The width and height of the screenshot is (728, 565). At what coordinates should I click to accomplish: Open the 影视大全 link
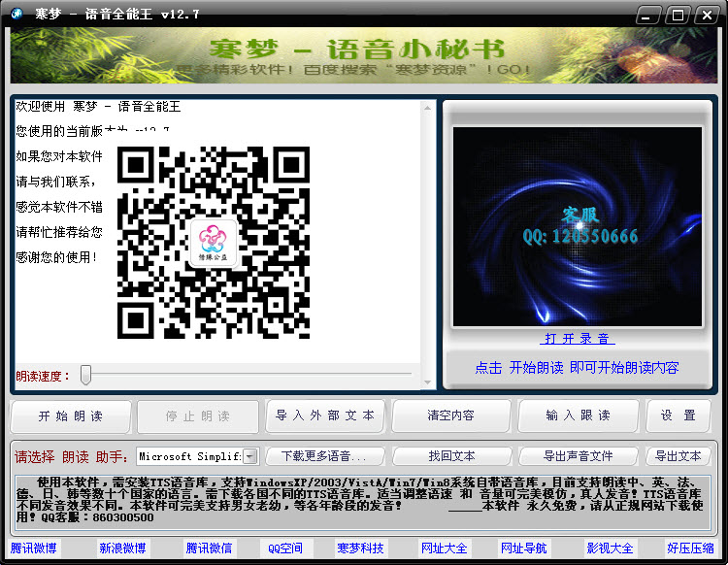coord(610,548)
